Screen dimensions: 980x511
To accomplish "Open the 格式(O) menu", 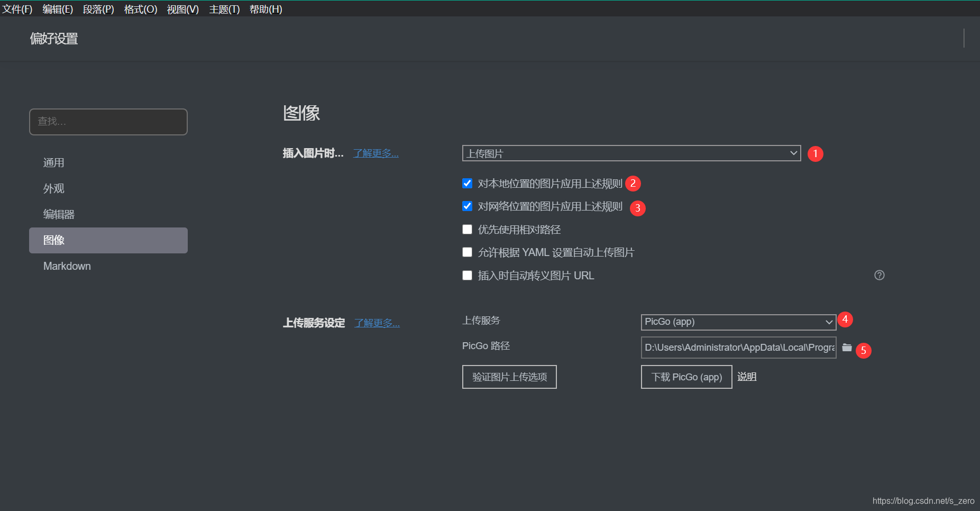I will [141, 9].
